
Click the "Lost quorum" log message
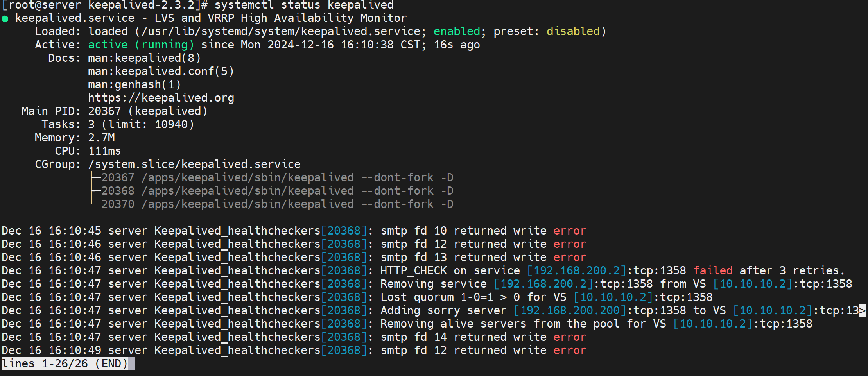(417, 297)
